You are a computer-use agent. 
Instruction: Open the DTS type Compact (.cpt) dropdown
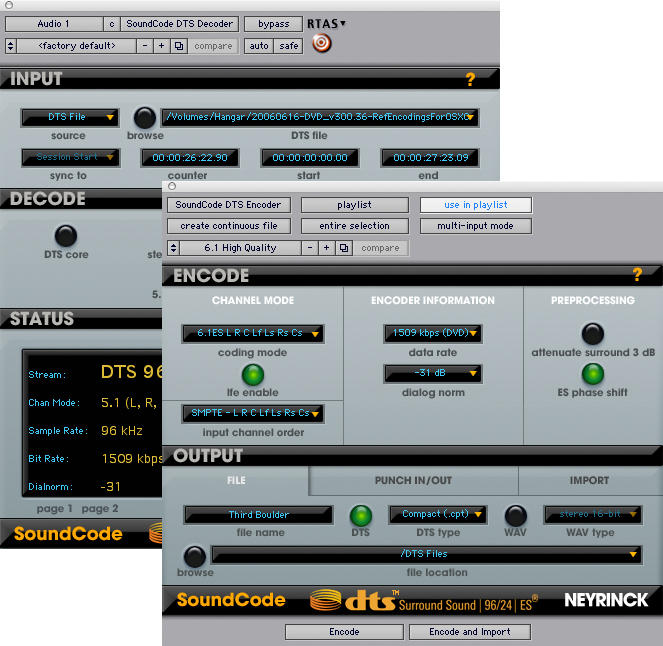click(x=437, y=514)
